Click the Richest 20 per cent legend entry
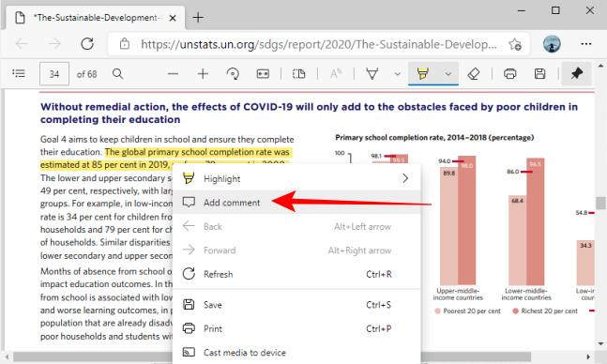The width and height of the screenshot is (607, 364). click(545, 311)
